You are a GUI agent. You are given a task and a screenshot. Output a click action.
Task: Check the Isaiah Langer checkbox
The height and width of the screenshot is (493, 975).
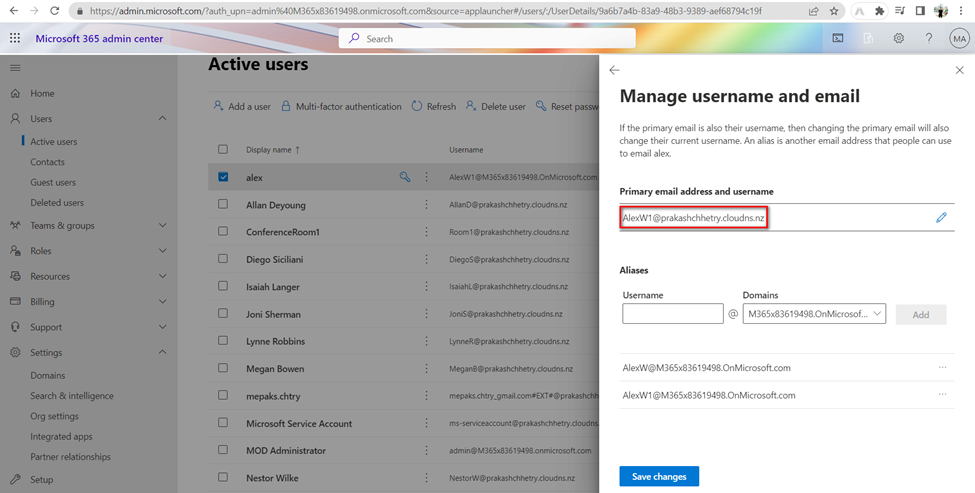coord(223,286)
